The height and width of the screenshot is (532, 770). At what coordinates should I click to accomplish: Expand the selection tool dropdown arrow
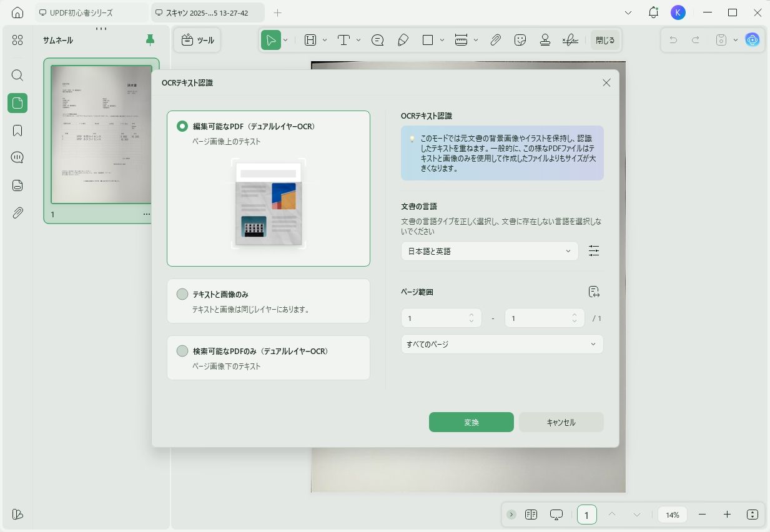click(285, 40)
